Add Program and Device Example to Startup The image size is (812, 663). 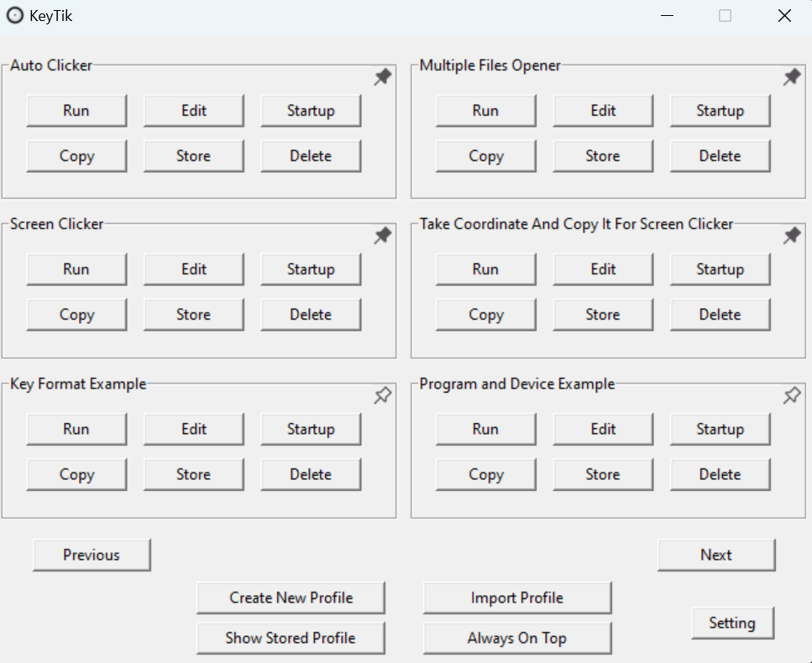pyautogui.click(x=720, y=429)
